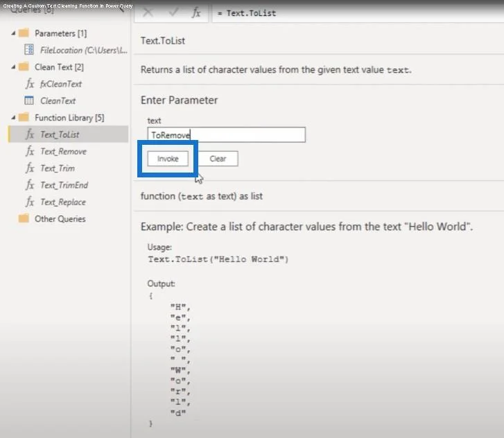The image size is (504, 438).
Task: Click the "W" output list value
Action: (180, 370)
